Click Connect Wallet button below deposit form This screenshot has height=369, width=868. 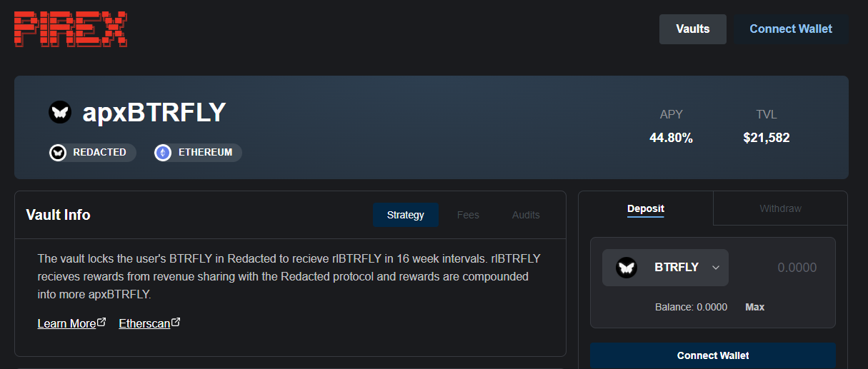tap(713, 355)
